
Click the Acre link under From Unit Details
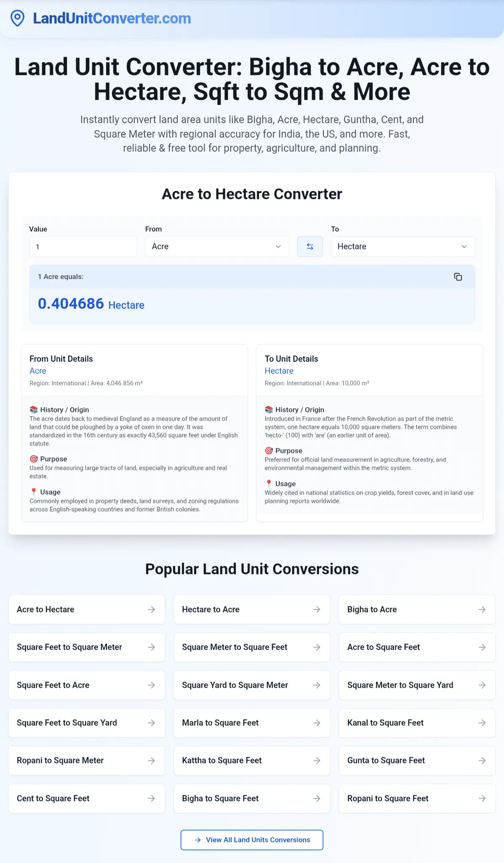coord(38,371)
